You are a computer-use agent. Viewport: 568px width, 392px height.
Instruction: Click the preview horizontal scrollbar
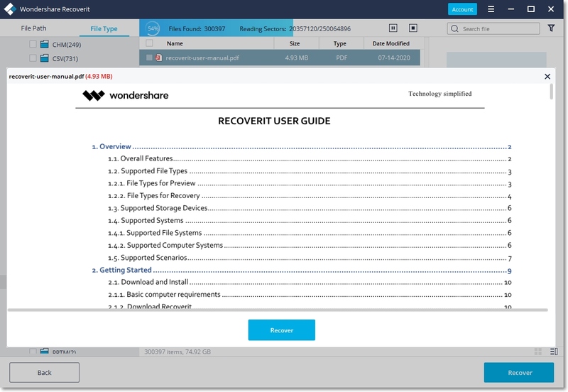point(278,310)
